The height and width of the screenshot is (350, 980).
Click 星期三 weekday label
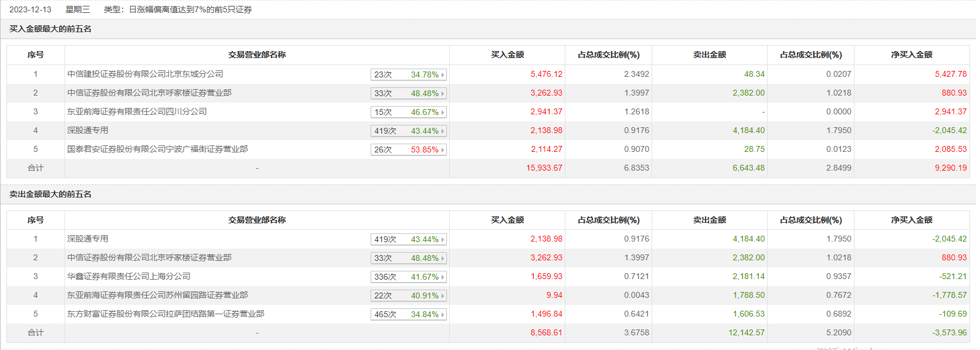pyautogui.click(x=77, y=9)
